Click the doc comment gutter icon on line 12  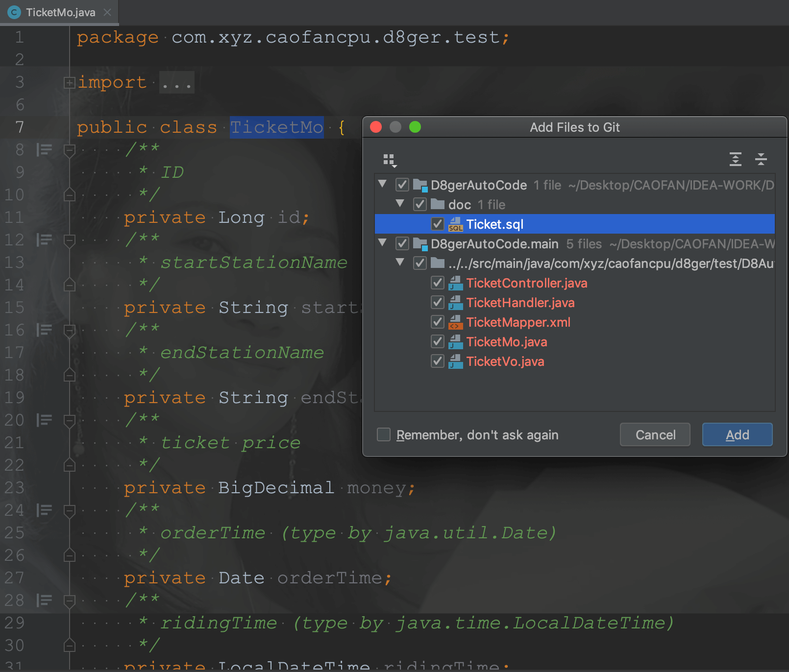(45, 240)
